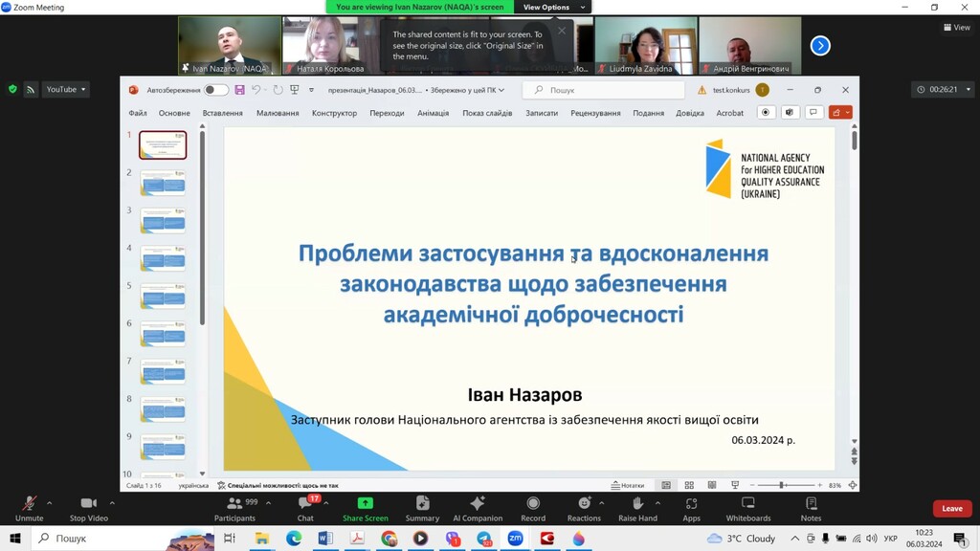Select slide 3 thumbnail in slide panel
This screenshot has width=980, height=551.
(163, 221)
